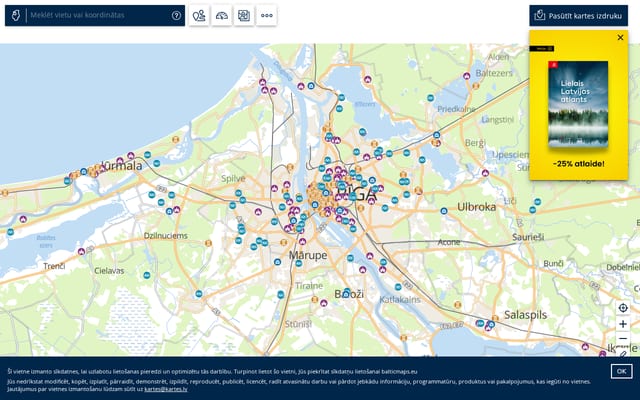This screenshot has height=400, width=640.
Task: Select the purple marker left of Baltezers
Action: [x=467, y=76]
